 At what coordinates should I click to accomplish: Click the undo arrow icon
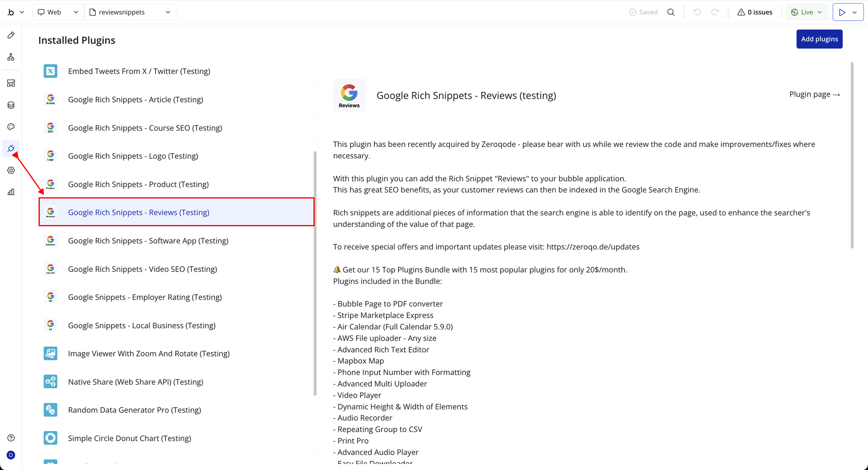pyautogui.click(x=697, y=12)
